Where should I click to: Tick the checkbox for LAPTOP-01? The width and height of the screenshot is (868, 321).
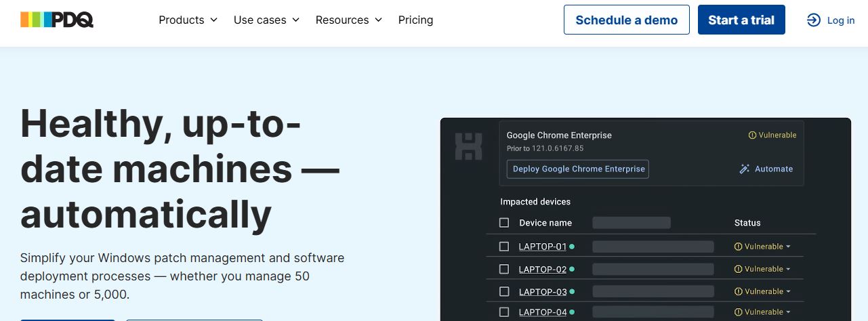(x=504, y=247)
